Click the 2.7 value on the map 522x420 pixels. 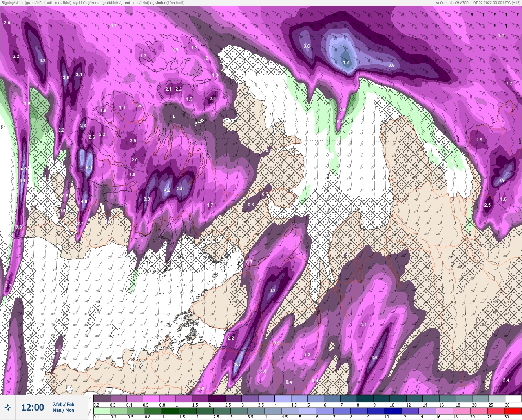pyautogui.click(x=80, y=223)
